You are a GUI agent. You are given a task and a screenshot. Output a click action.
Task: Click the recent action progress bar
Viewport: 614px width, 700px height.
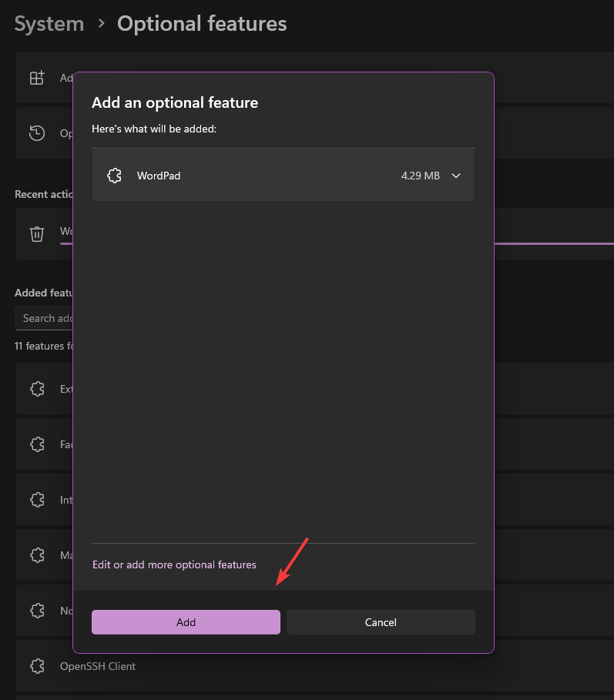[553, 243]
